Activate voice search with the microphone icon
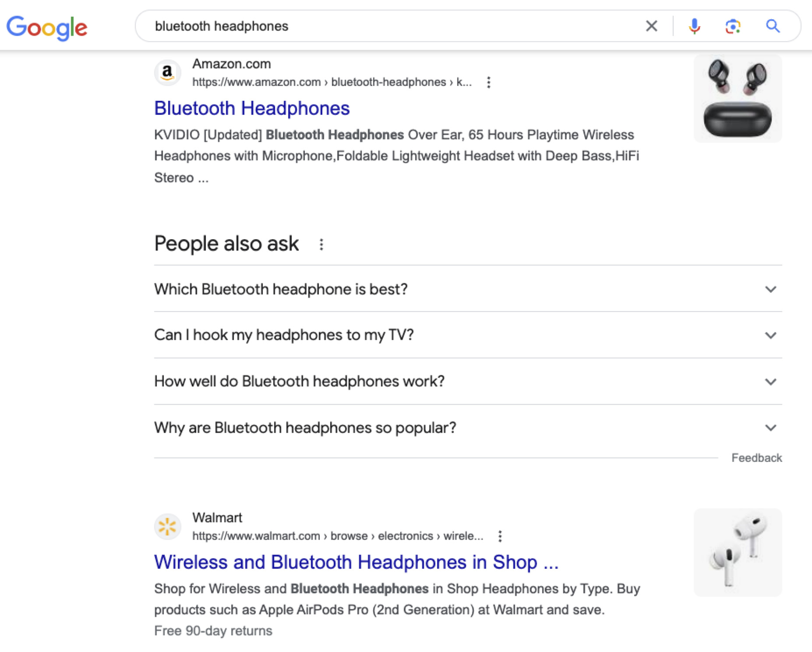Image resolution: width=812 pixels, height=652 pixels. (x=695, y=26)
